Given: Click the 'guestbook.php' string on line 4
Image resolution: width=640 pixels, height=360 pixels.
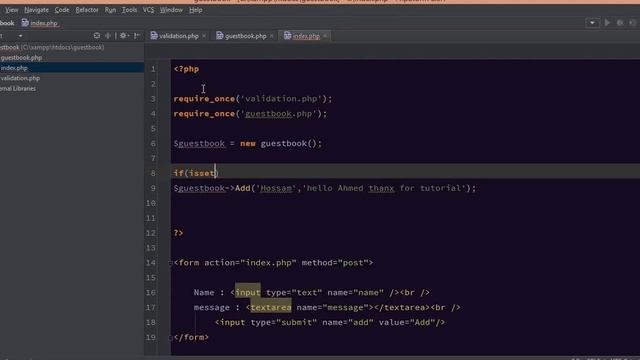Looking at the screenshot, I should click(280, 114).
